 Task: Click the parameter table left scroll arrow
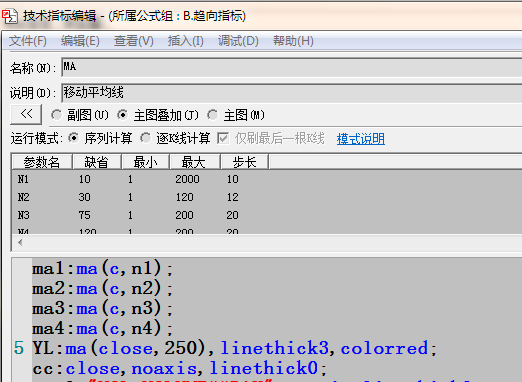[20, 242]
